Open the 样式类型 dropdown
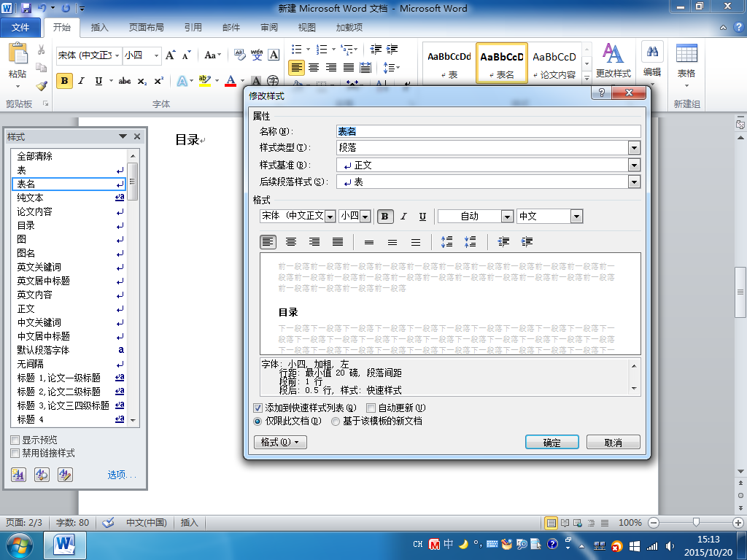Viewport: 747px width, 560px height. click(x=634, y=148)
